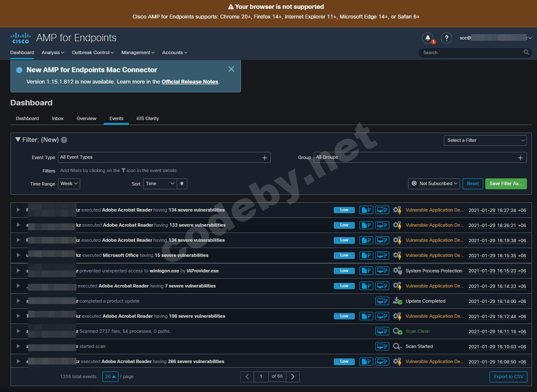The width and height of the screenshot is (537, 392).
Task: Close the Mac Connector announcement banner
Action: coord(231,69)
